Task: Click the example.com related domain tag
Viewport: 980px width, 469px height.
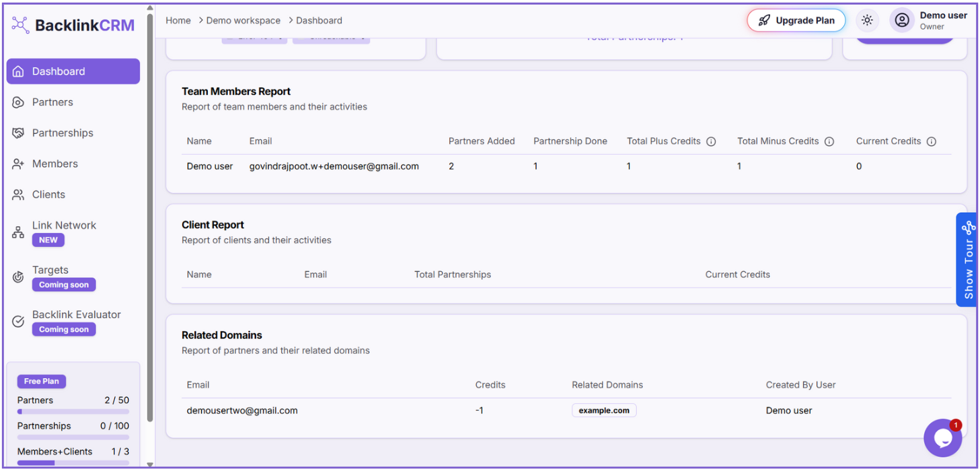Action: pos(603,410)
